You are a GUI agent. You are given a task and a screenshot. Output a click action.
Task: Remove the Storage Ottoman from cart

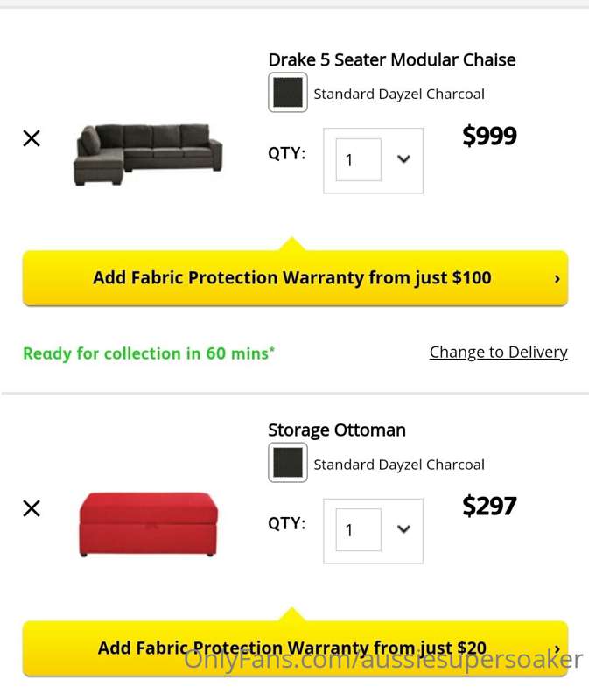(x=32, y=508)
